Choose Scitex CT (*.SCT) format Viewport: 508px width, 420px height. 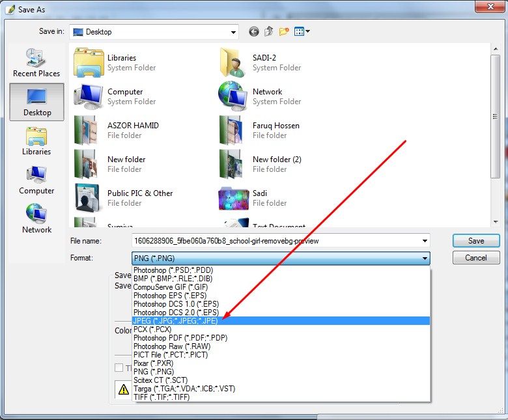click(x=281, y=380)
